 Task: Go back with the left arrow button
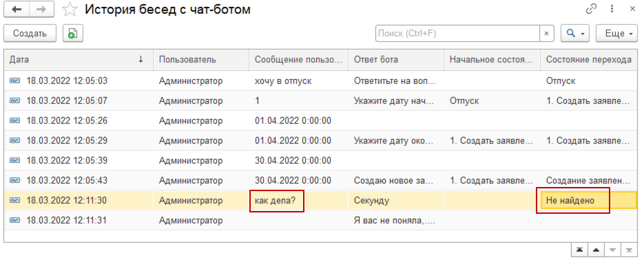pyautogui.click(x=17, y=10)
